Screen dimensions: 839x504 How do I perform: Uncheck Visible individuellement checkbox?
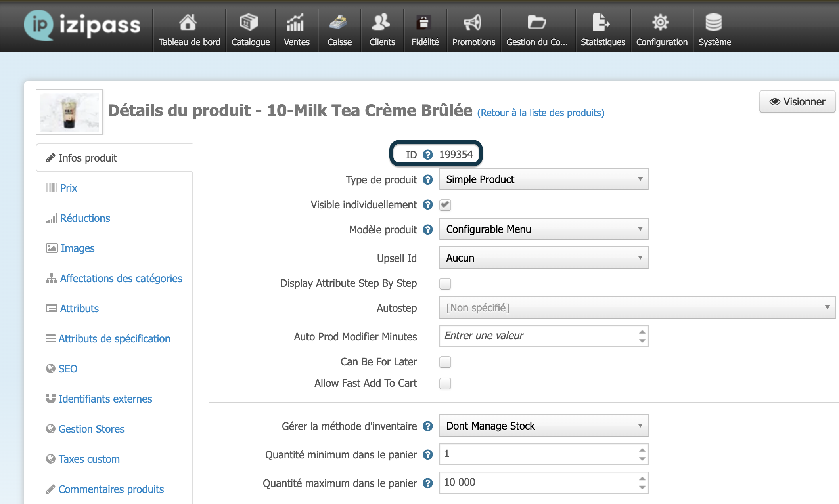tap(445, 205)
